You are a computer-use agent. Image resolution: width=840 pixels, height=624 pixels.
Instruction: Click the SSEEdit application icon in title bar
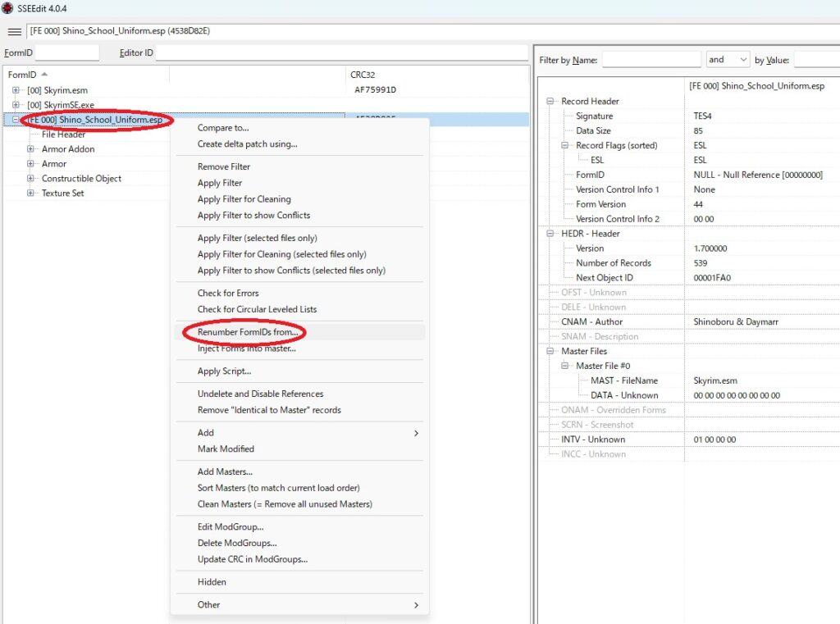click(x=7, y=7)
